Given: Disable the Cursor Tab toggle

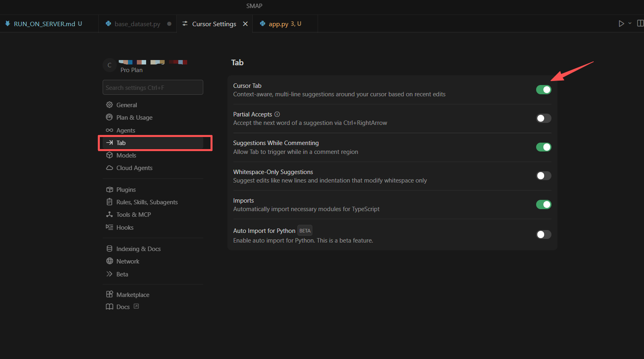Looking at the screenshot, I should pos(543,89).
